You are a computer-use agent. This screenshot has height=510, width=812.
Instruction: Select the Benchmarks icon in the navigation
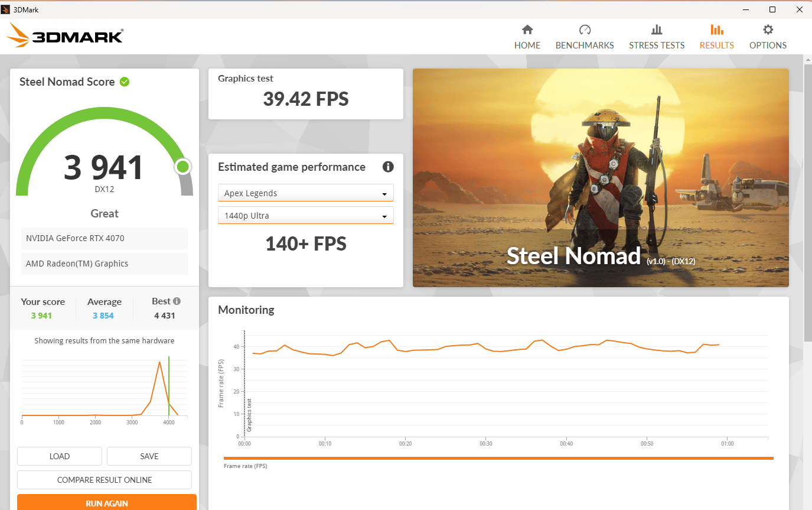coord(585,35)
